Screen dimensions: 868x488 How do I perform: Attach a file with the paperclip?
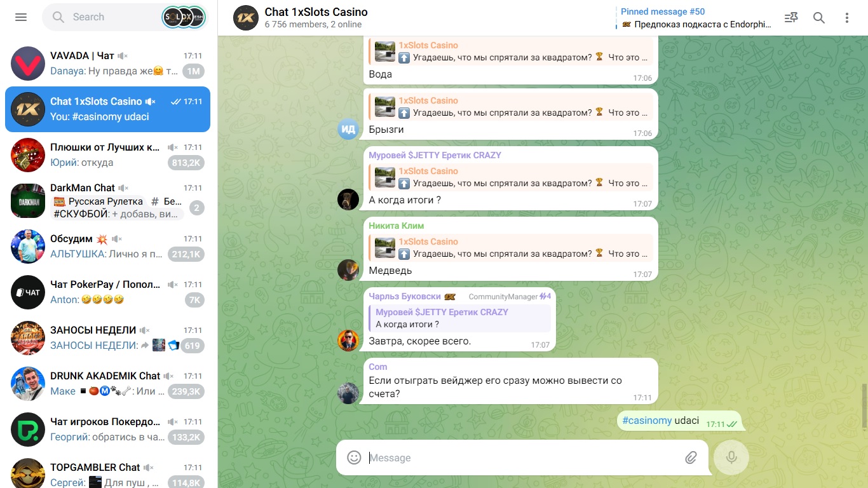[691, 457]
